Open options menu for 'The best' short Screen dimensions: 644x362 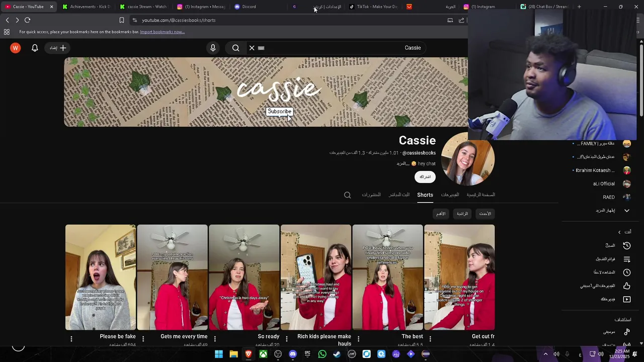coord(358,339)
